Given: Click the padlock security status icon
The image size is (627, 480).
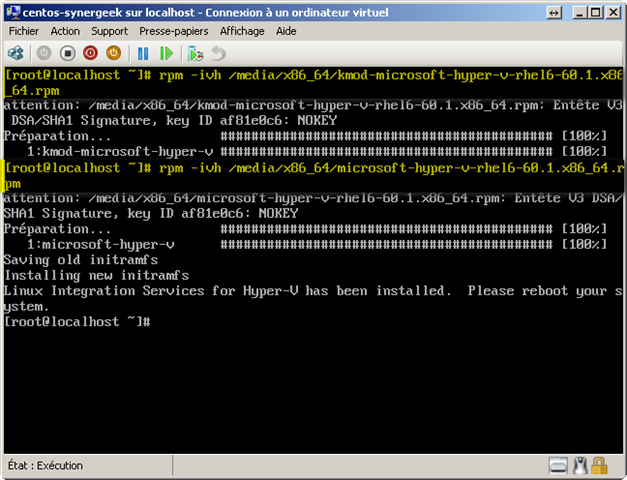Looking at the screenshot, I should click(599, 466).
